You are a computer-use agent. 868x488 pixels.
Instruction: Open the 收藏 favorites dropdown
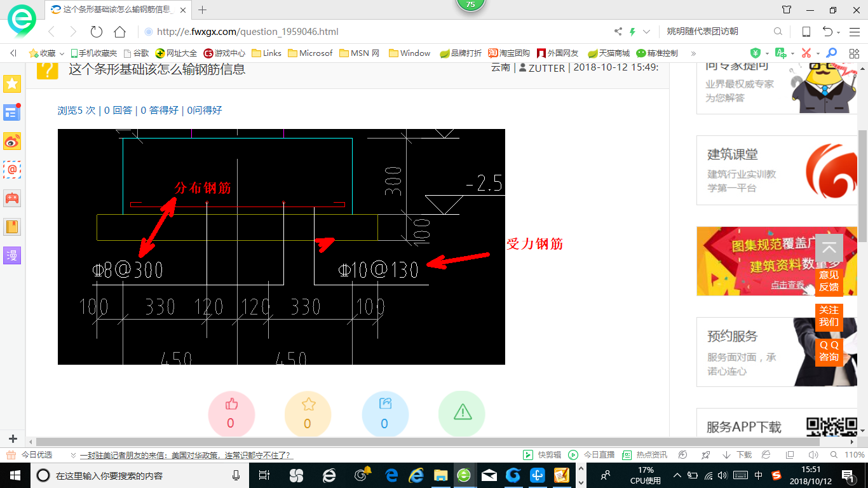pos(46,53)
